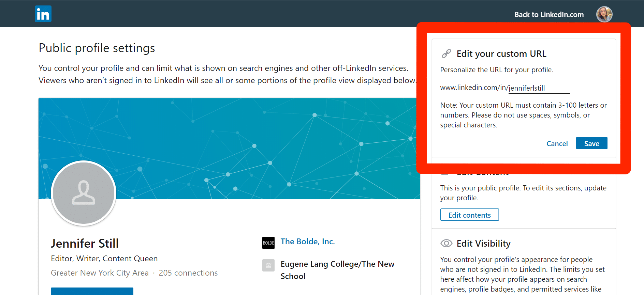
Task: Click the eye icon next to Edit Visibility
Action: point(446,243)
